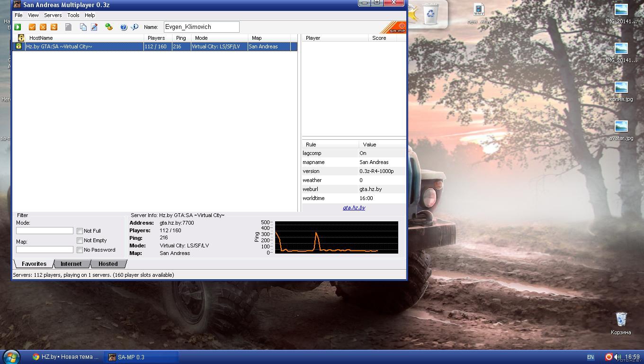Image resolution: width=644 pixels, height=364 pixels.
Task: Click the Copy Server Info pages icon
Action: click(83, 27)
